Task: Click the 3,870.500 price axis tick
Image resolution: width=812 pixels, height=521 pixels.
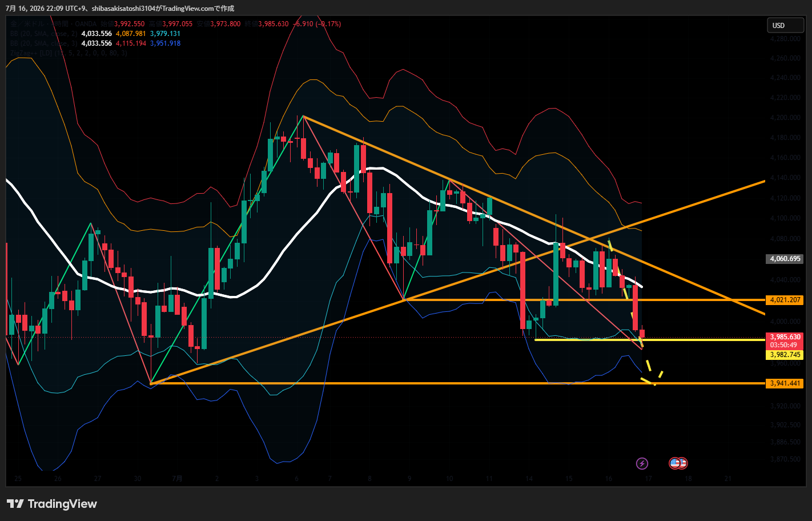Action: (785, 459)
